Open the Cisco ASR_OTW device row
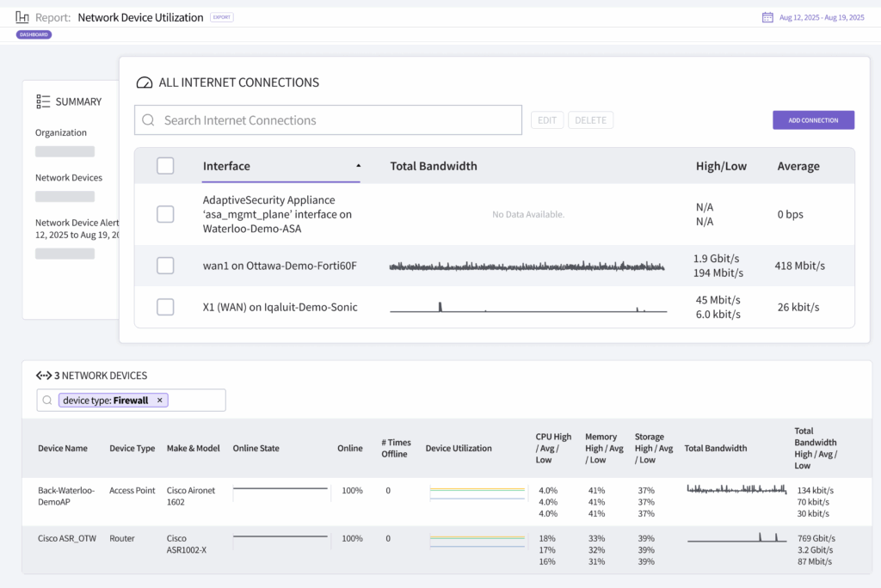881x588 pixels. point(447,549)
